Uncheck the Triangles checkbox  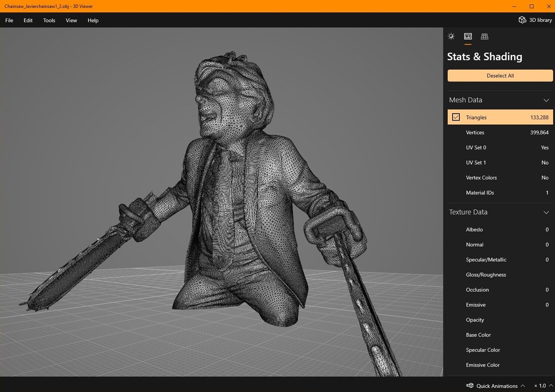tap(456, 117)
